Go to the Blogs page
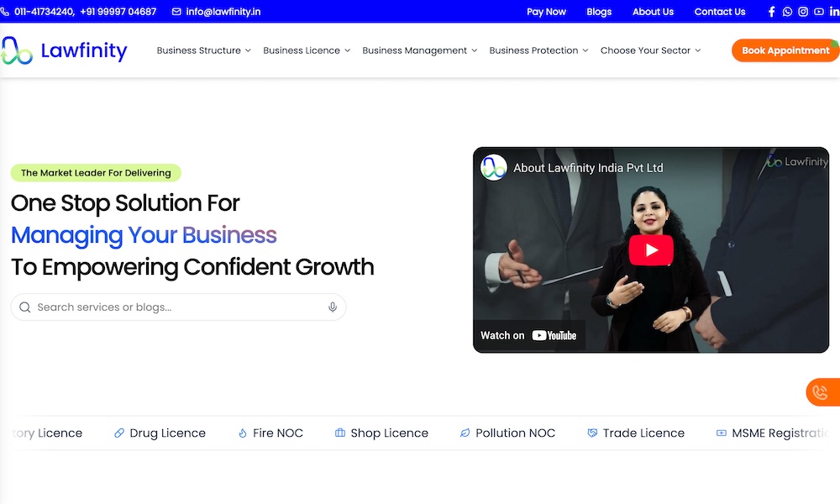Image resolution: width=840 pixels, height=504 pixels. coord(599,12)
